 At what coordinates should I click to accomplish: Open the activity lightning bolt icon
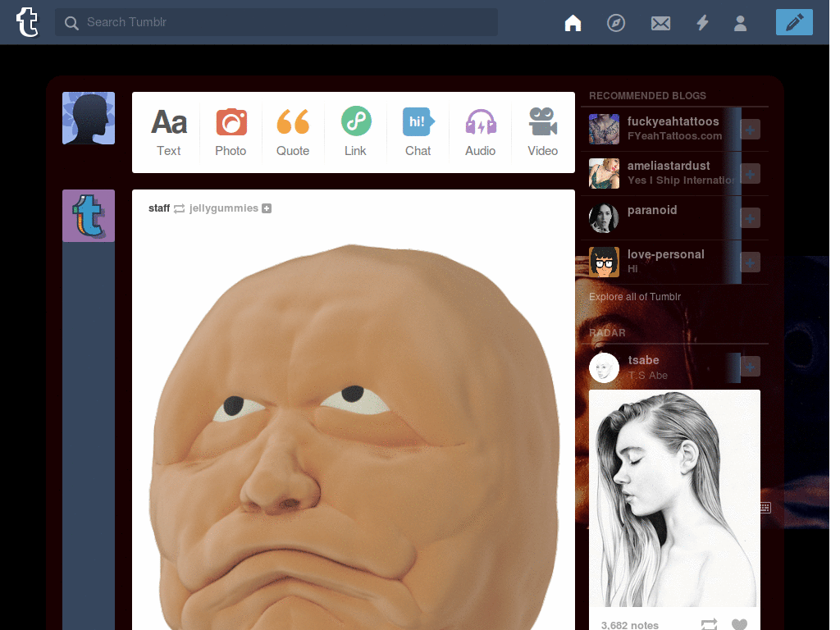coord(702,23)
